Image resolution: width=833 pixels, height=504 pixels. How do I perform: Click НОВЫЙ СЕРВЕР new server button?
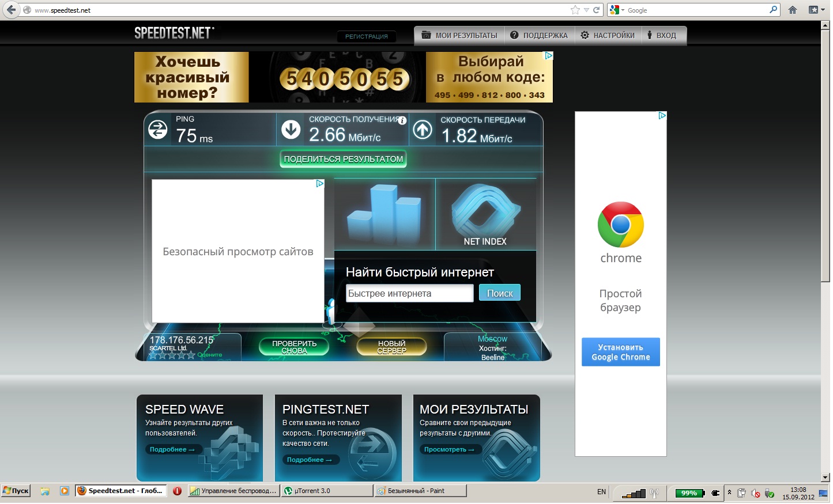click(391, 347)
